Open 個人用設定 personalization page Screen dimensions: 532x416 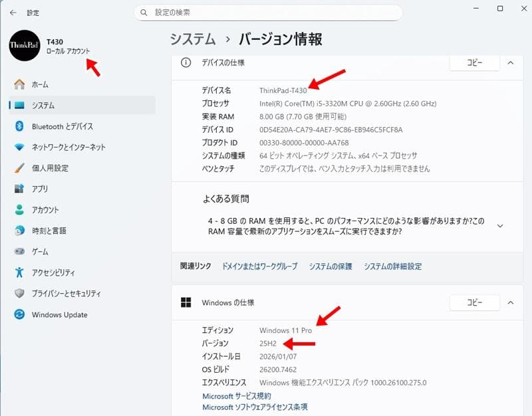(50, 168)
